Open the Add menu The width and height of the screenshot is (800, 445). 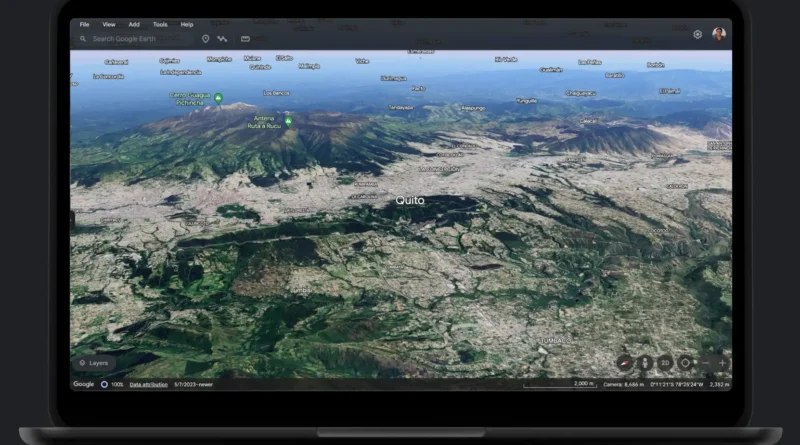tap(134, 24)
